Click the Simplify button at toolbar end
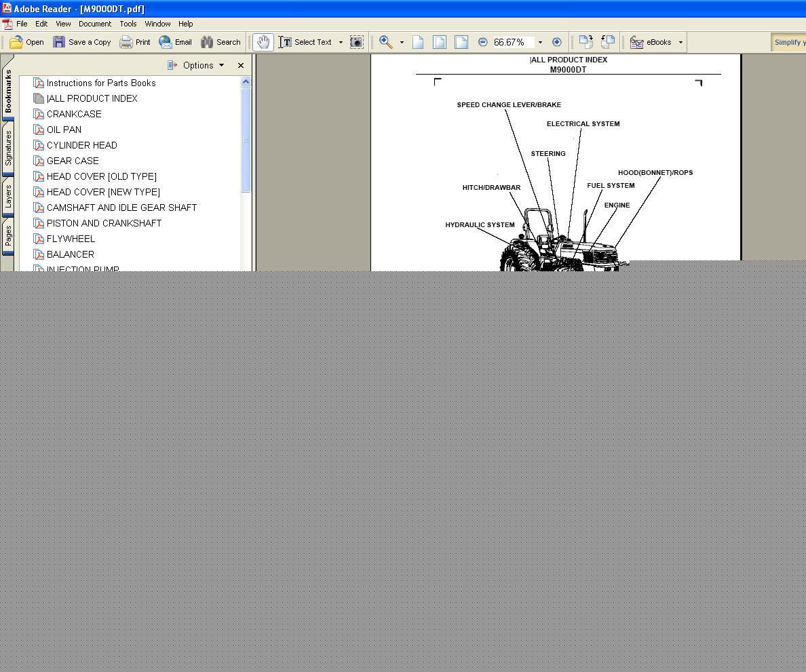Image resolution: width=806 pixels, height=672 pixels. pos(788,42)
